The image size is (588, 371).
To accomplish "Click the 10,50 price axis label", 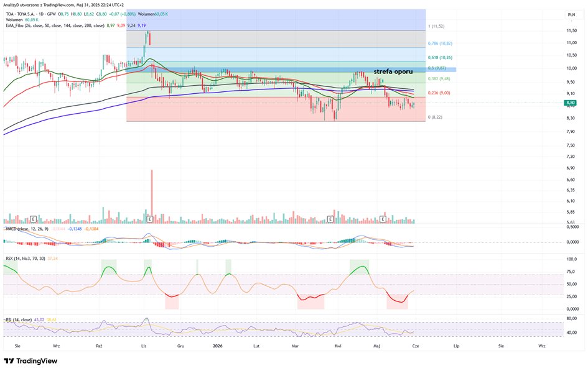I will (x=571, y=55).
